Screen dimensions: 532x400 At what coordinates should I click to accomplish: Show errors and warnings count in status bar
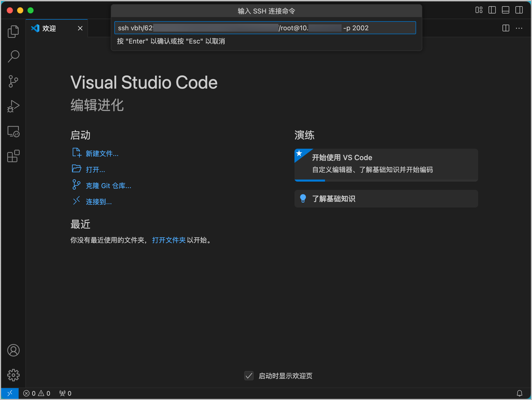point(37,394)
